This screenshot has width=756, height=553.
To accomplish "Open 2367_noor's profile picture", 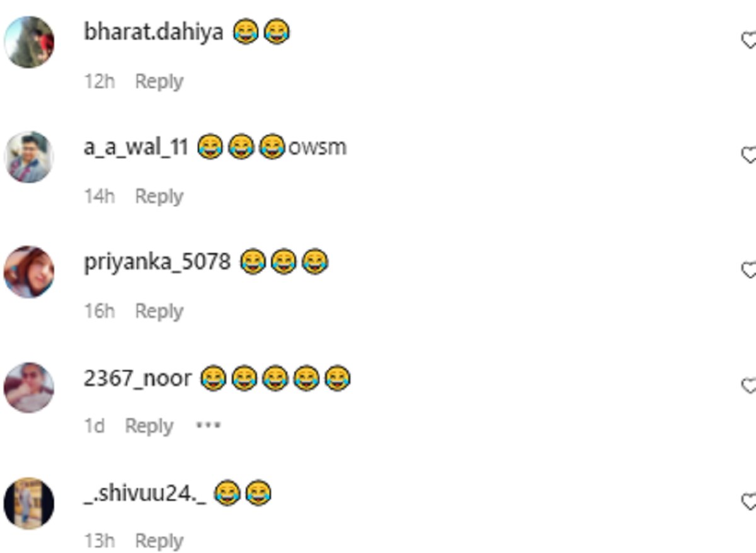I will pos(29,387).
